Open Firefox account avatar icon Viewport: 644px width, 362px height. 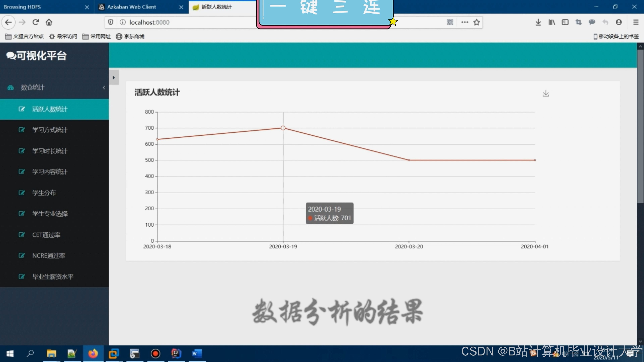[x=619, y=22]
